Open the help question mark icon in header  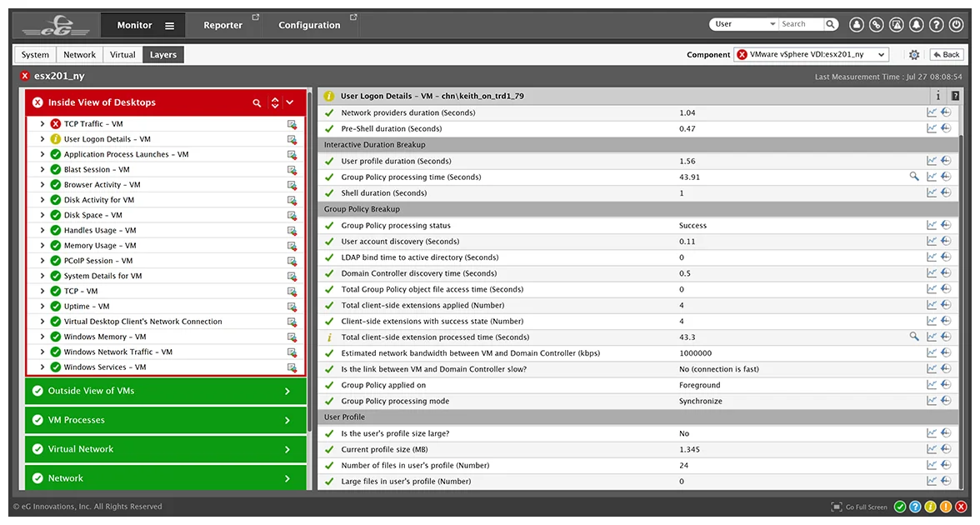(x=937, y=24)
